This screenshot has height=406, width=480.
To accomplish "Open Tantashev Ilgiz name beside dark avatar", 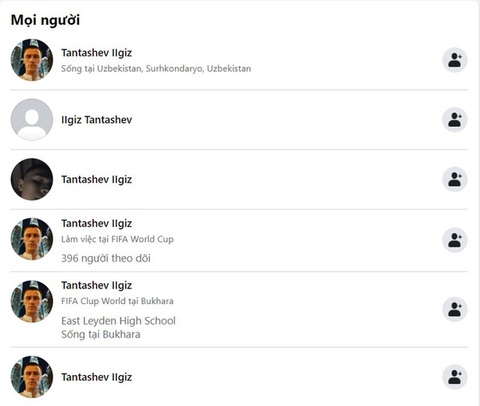I will [97, 179].
